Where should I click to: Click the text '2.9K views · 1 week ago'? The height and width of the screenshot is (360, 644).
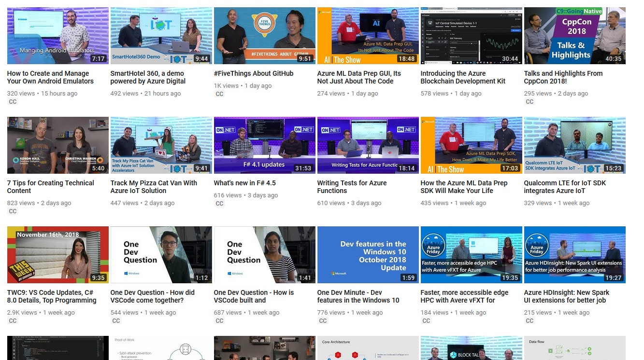[41, 313]
